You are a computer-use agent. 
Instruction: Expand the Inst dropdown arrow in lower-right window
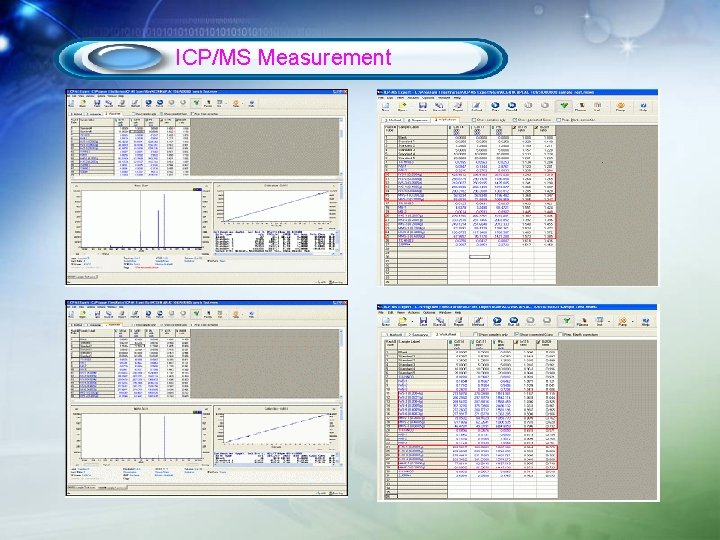[x=609, y=321]
